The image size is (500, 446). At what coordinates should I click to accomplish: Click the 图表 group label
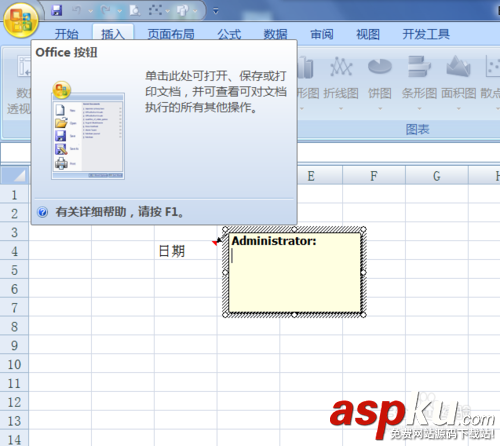point(417,129)
